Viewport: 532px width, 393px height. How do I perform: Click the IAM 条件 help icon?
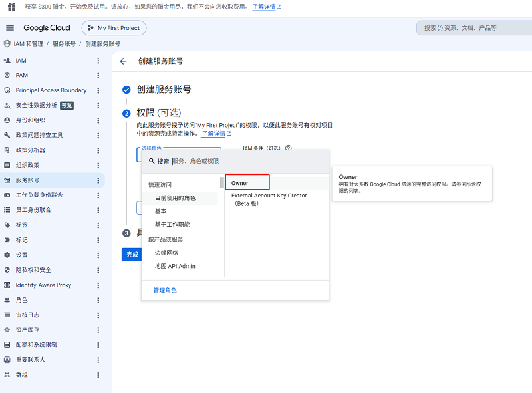(289, 148)
